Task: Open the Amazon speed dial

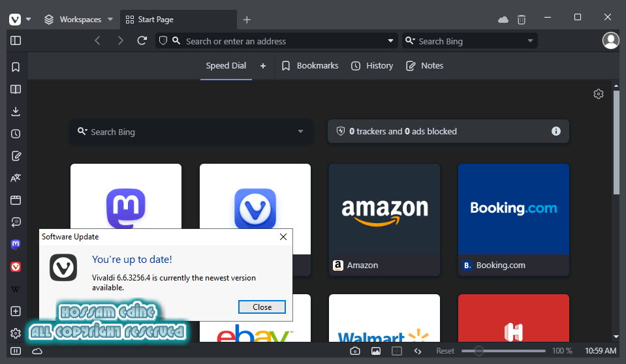Action: (384, 220)
